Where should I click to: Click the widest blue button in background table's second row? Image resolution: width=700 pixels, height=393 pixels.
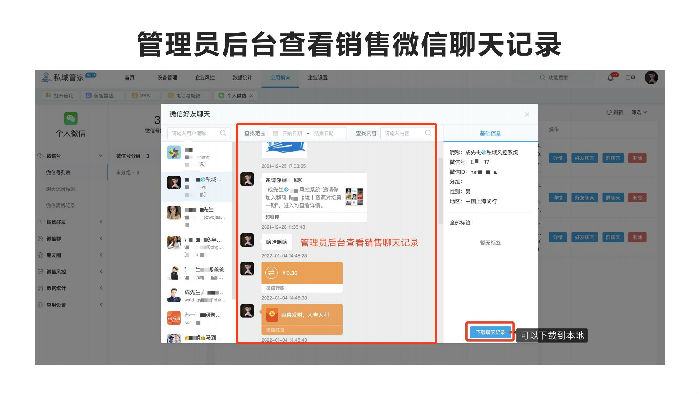tap(584, 197)
